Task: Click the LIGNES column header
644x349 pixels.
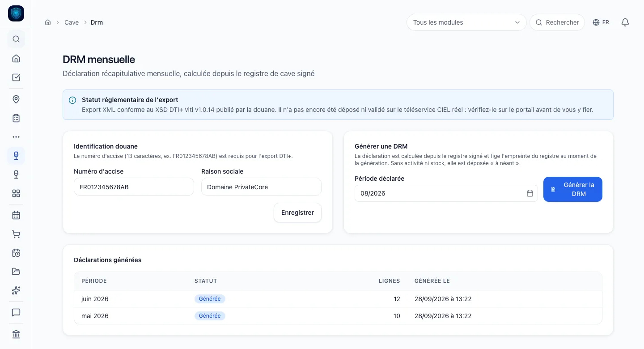Action: [x=389, y=281]
